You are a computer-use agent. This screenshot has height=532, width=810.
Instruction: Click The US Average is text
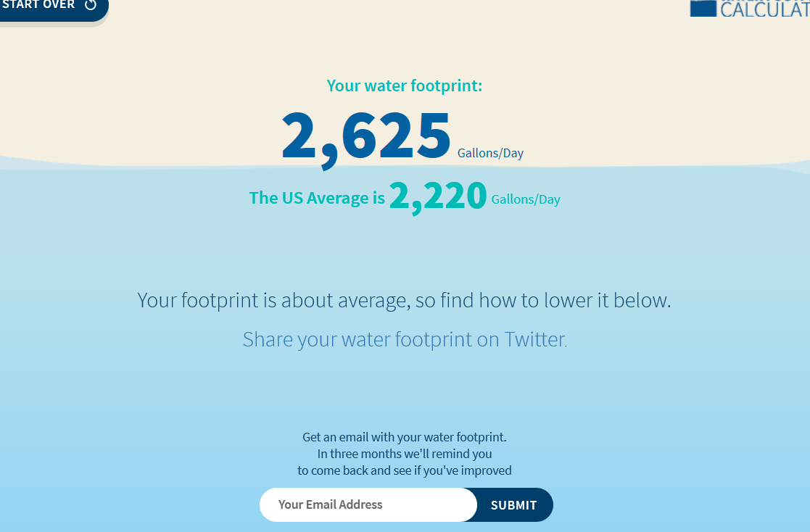pyautogui.click(x=317, y=199)
